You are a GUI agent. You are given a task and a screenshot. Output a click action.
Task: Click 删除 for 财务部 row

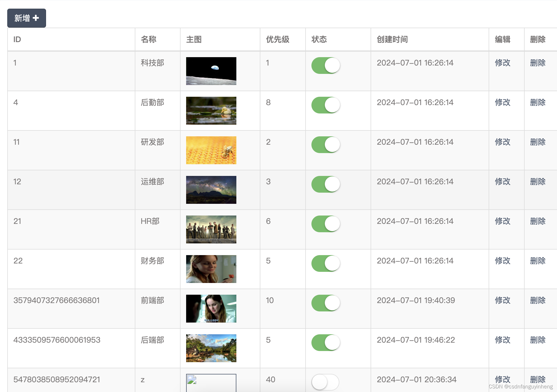(537, 261)
